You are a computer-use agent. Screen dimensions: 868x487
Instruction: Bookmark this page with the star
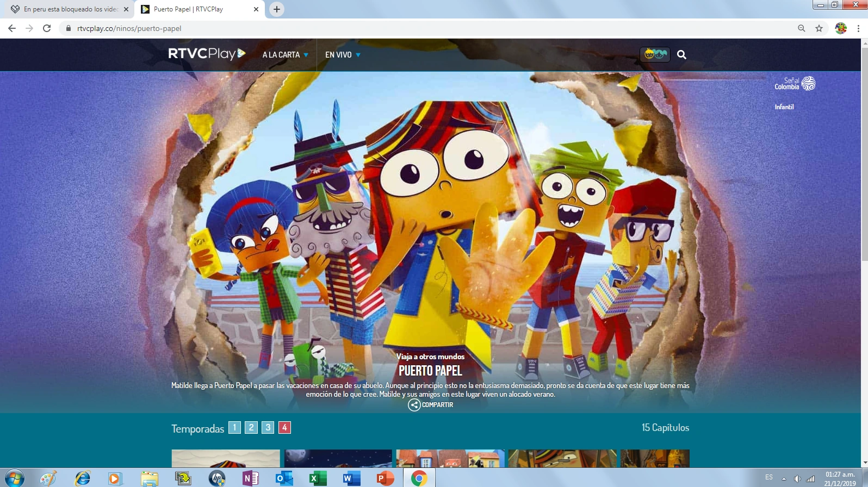point(819,28)
